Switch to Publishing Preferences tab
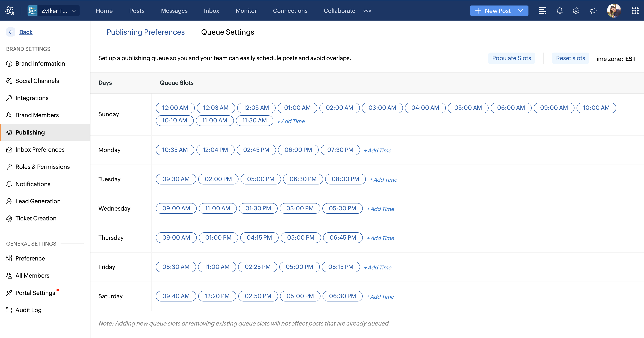This screenshot has height=338, width=644. point(146,32)
